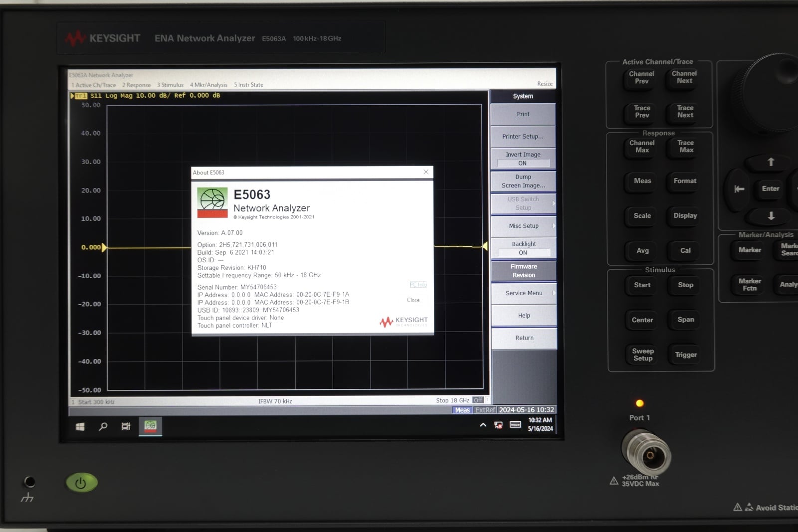
Task: Show hidden icons in the system tray
Action: tap(482, 425)
